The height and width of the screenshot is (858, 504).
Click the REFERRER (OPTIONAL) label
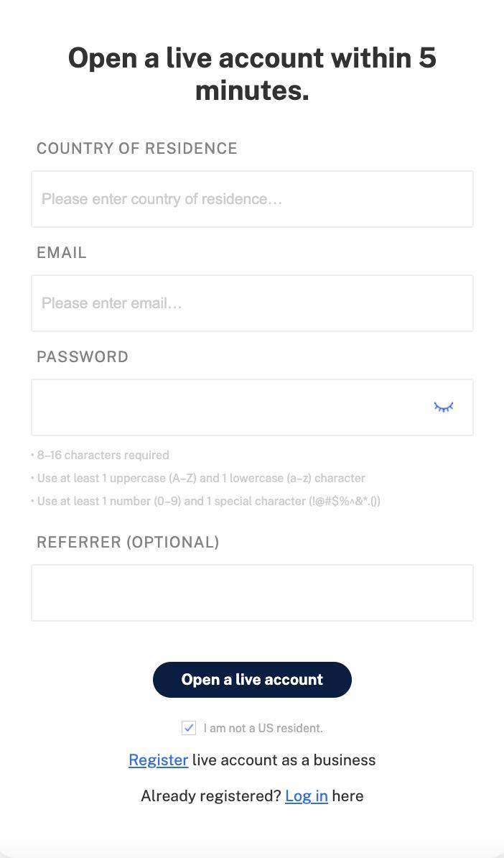coord(128,543)
